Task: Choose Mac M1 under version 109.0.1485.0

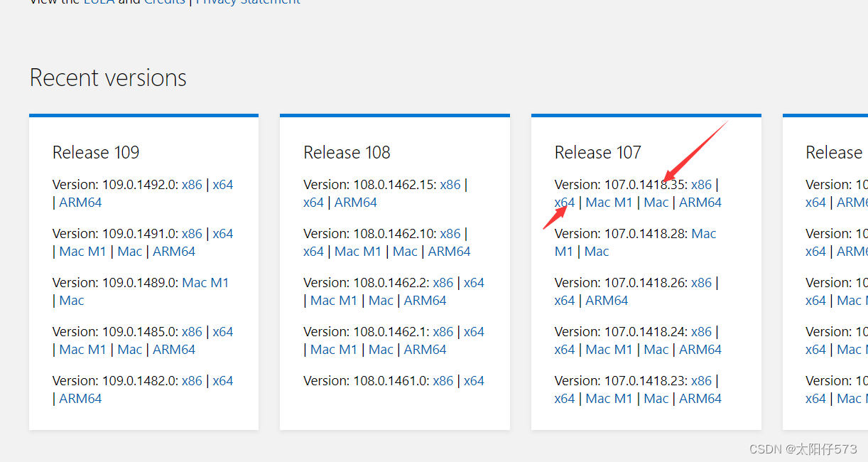Action: point(82,350)
